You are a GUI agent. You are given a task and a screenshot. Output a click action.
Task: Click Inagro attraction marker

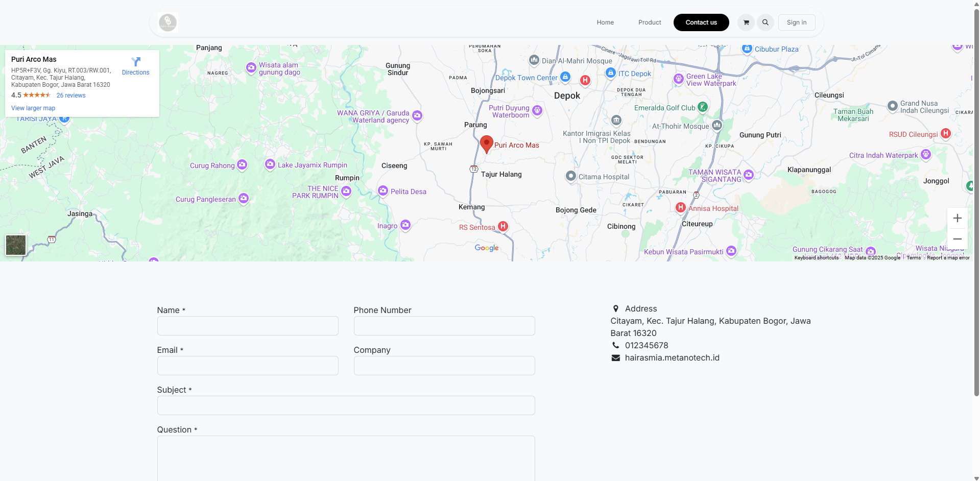point(405,225)
